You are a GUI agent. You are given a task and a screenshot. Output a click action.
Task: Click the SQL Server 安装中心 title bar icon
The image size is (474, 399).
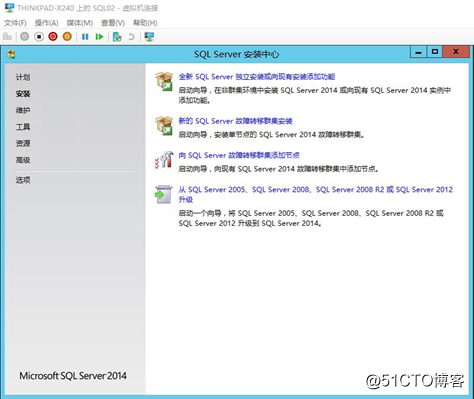point(12,54)
